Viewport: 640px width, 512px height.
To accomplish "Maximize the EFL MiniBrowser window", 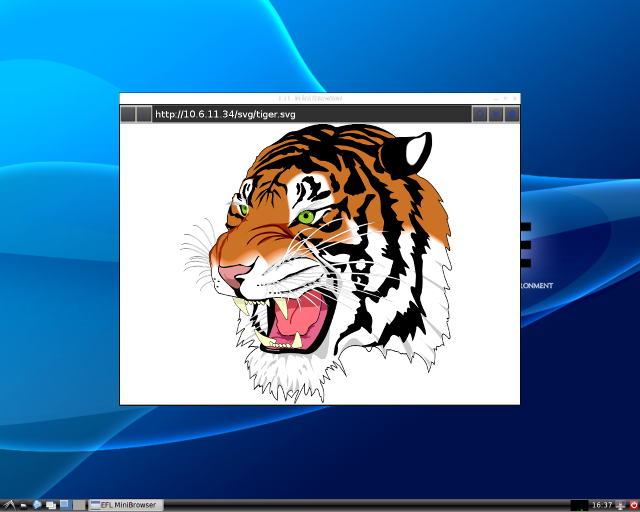I will (x=505, y=98).
